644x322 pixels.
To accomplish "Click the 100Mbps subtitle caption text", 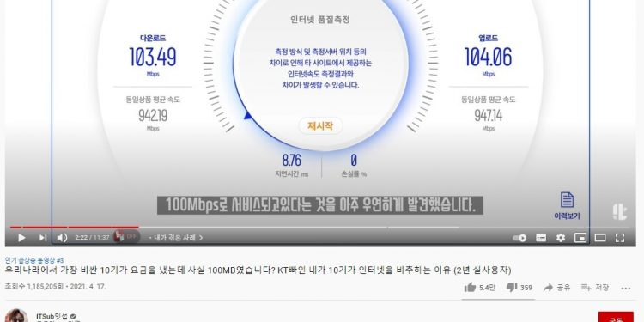I will [320, 205].
